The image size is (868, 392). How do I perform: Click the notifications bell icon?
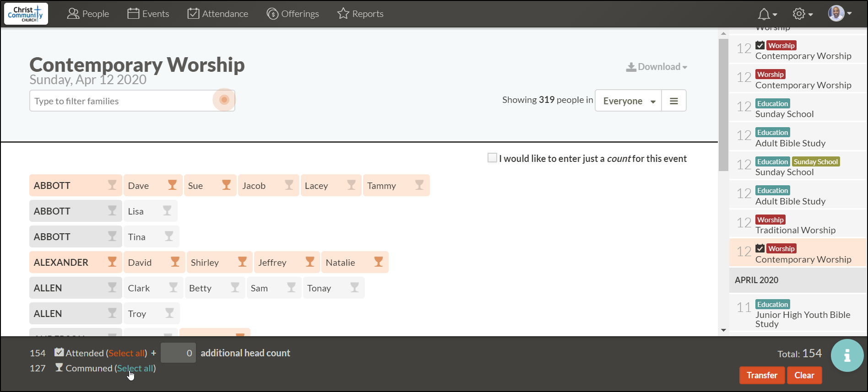(764, 14)
